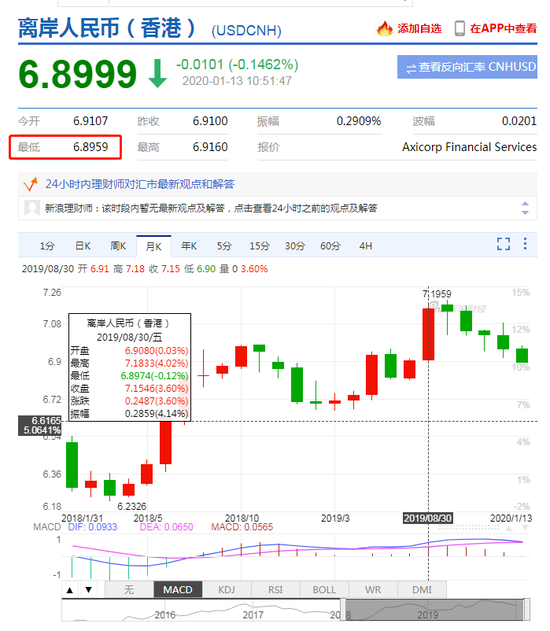
Task: Switch to the 60分 chart tab
Action: (330, 246)
